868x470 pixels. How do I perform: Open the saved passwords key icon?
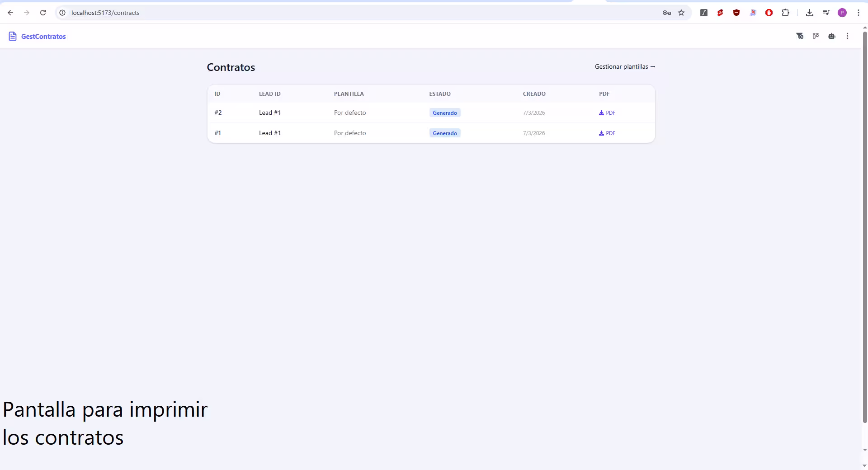coord(666,13)
